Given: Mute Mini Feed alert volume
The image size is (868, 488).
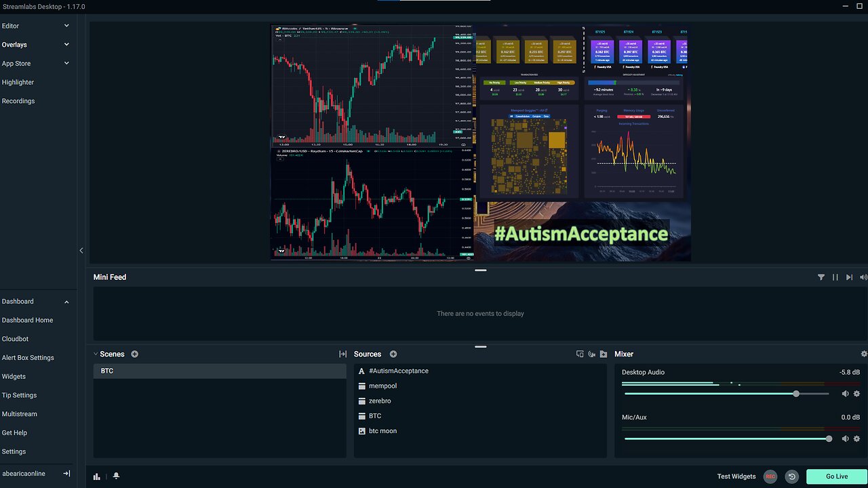Looking at the screenshot, I should [863, 277].
